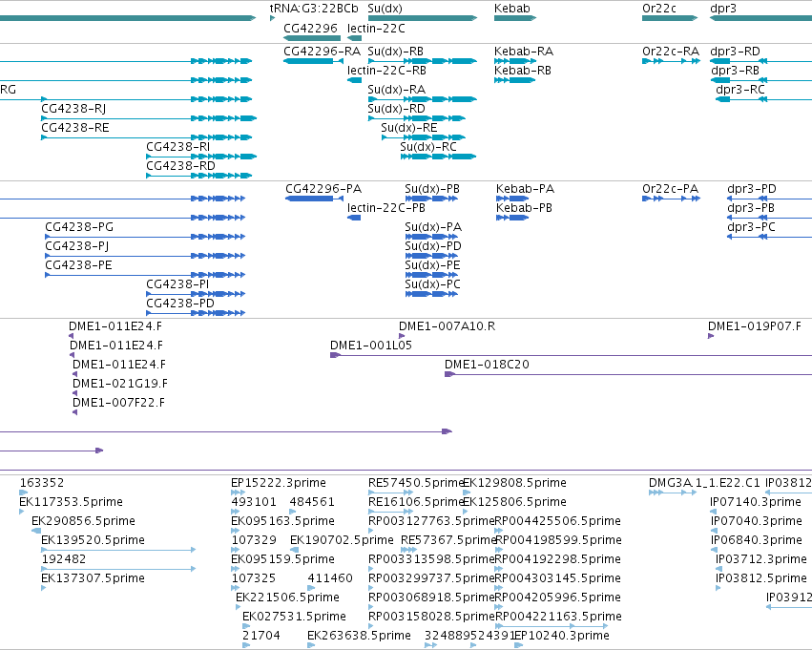The image size is (812, 650).
Task: Select transcript Su(dx)-RB
Action: pyautogui.click(x=422, y=61)
